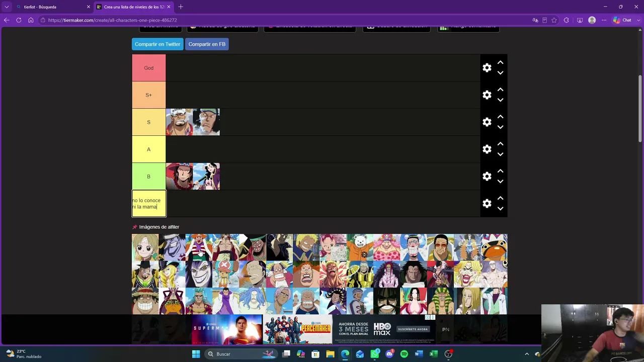Open OBS Studio from the taskbar
The width and height of the screenshot is (644, 362).
pyautogui.click(x=448, y=354)
